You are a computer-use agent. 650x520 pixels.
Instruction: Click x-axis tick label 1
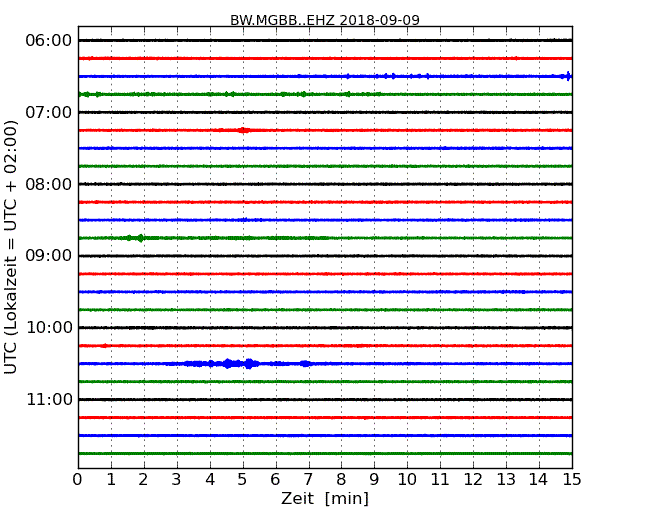coord(111,479)
